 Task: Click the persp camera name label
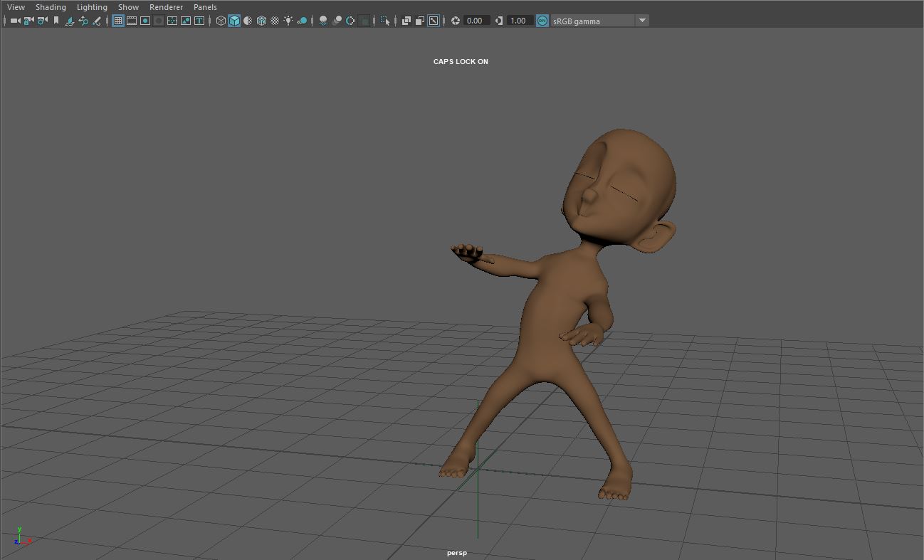tap(457, 553)
